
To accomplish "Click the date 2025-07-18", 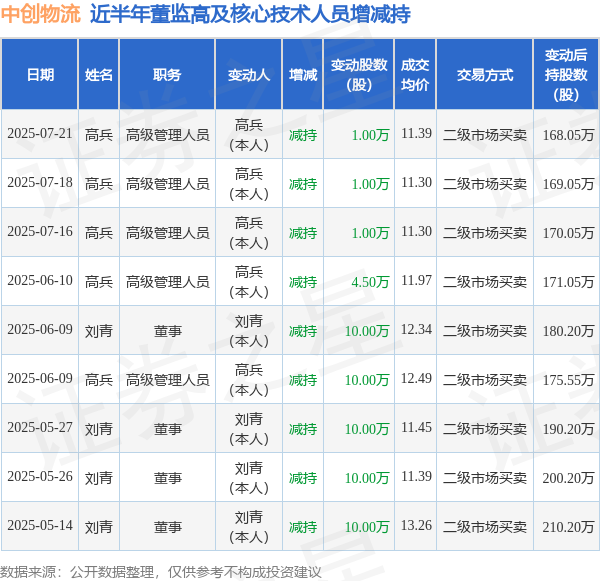I will coord(40,183).
